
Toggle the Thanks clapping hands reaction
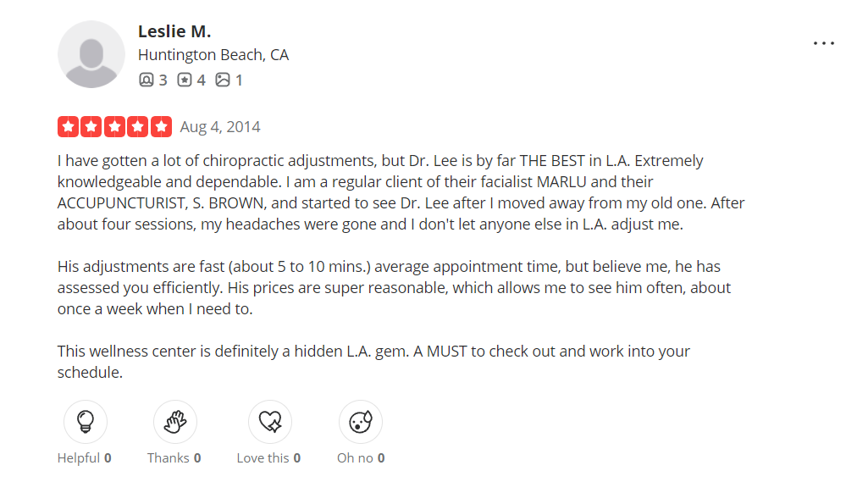(174, 421)
